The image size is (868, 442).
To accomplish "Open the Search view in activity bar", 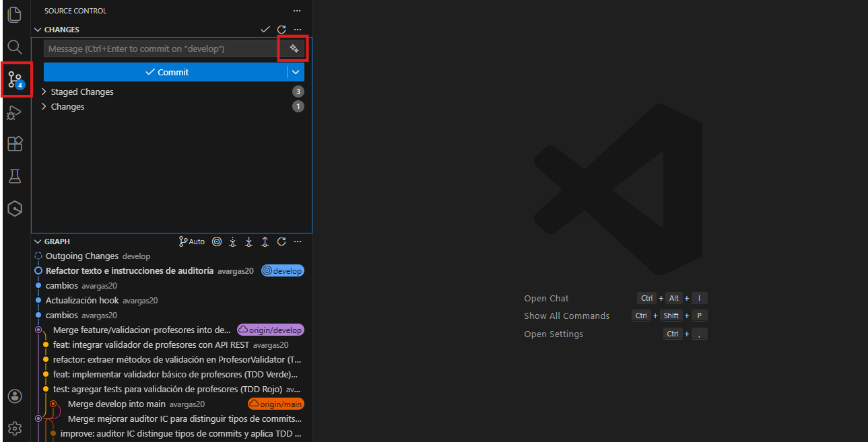I will pyautogui.click(x=15, y=46).
